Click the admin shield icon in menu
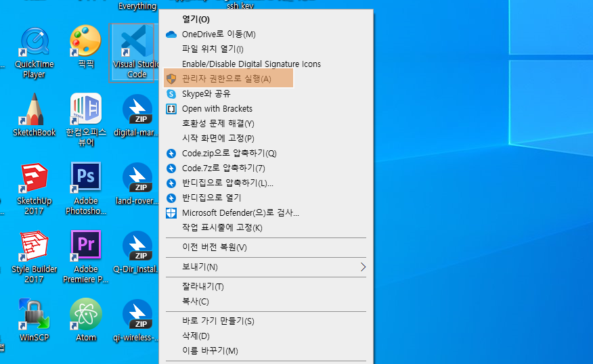Image resolution: width=593 pixels, height=364 pixels. 171,78
